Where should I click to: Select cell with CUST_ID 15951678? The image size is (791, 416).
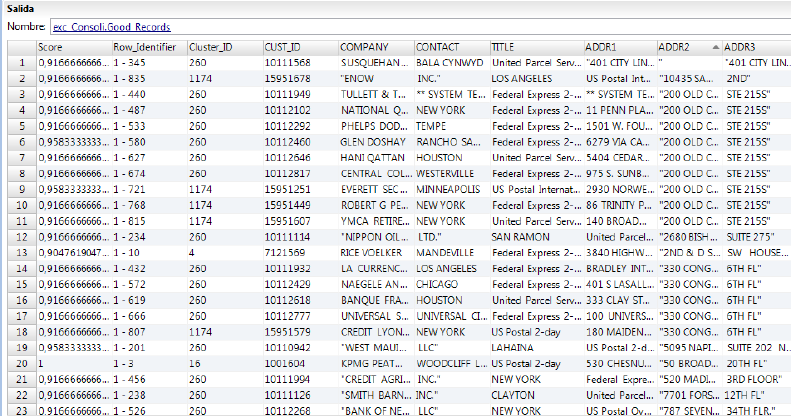301,79
